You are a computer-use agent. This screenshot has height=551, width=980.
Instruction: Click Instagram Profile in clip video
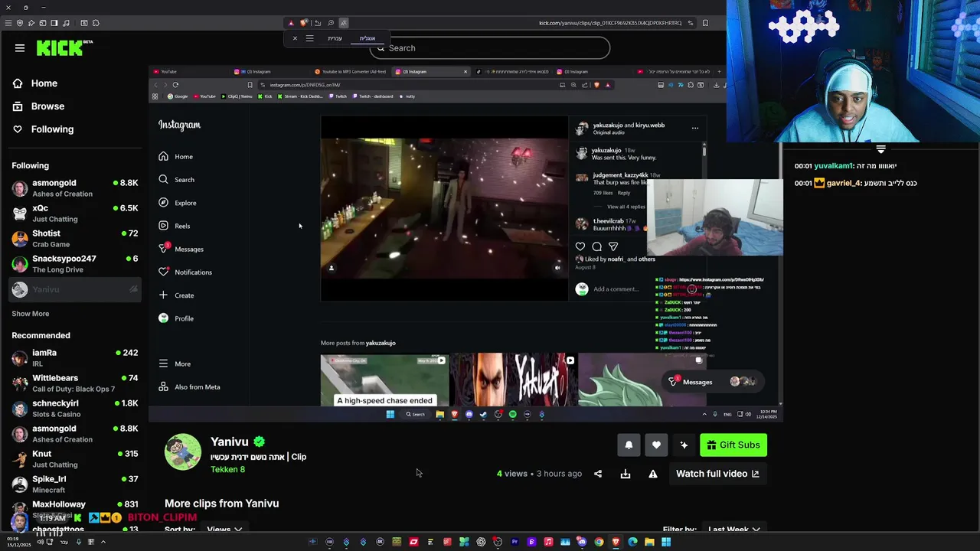pyautogui.click(x=176, y=318)
